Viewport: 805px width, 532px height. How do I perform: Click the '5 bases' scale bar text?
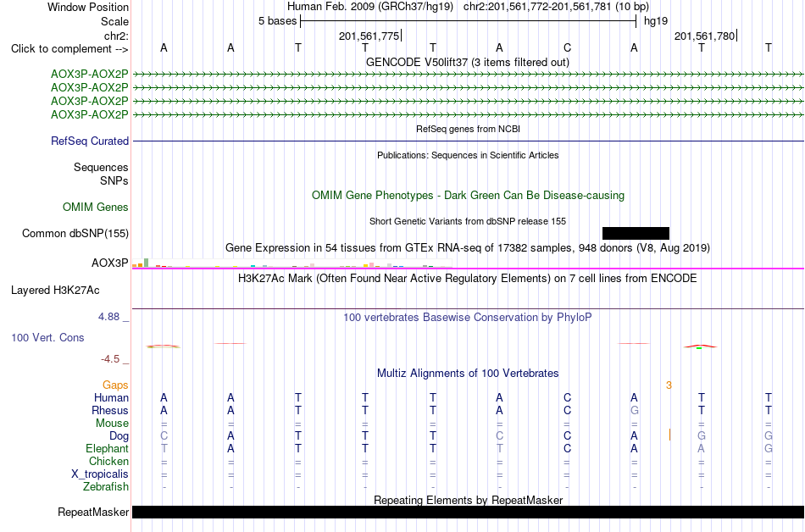(x=277, y=21)
